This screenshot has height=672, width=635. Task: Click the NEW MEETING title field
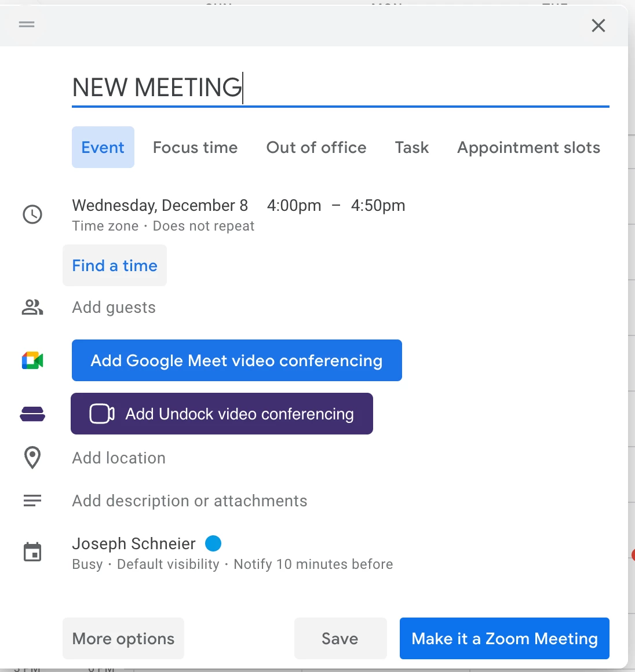tap(341, 88)
